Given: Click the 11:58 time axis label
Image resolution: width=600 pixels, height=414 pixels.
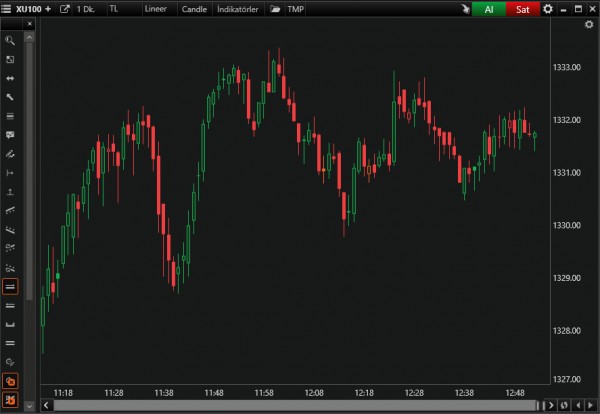Looking at the screenshot, I should (264, 393).
